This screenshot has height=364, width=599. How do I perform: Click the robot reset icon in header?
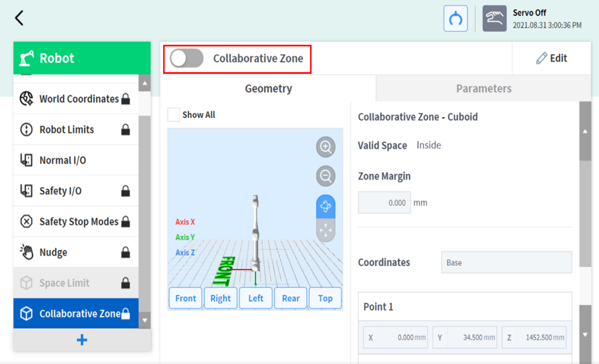[455, 19]
